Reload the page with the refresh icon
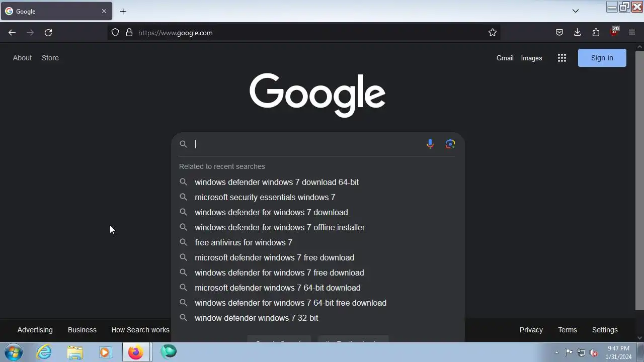The image size is (644, 362). 48,33
